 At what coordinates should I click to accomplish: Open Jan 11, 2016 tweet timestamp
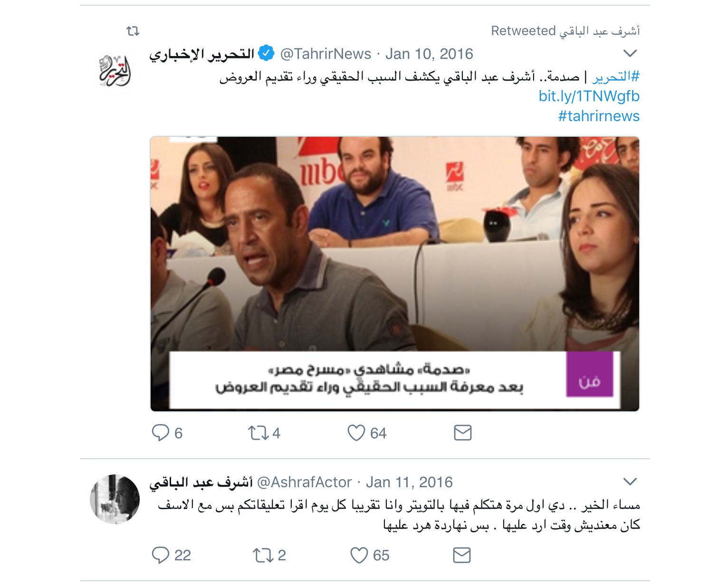click(x=409, y=482)
